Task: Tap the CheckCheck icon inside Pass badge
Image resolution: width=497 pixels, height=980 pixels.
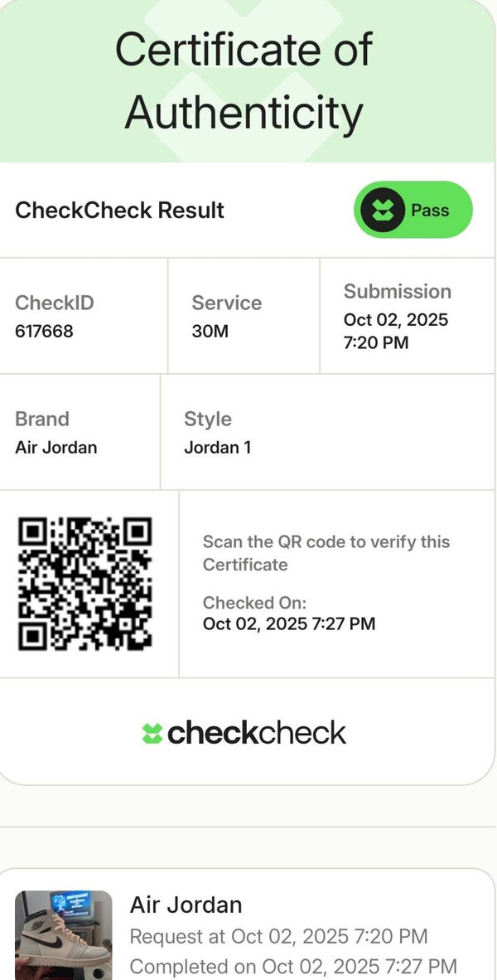Action: click(x=382, y=210)
